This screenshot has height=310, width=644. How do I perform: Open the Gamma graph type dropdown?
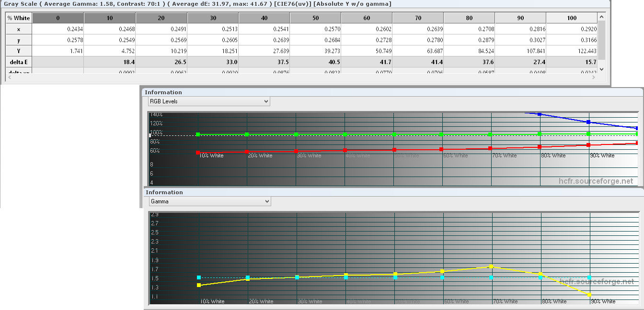click(209, 201)
